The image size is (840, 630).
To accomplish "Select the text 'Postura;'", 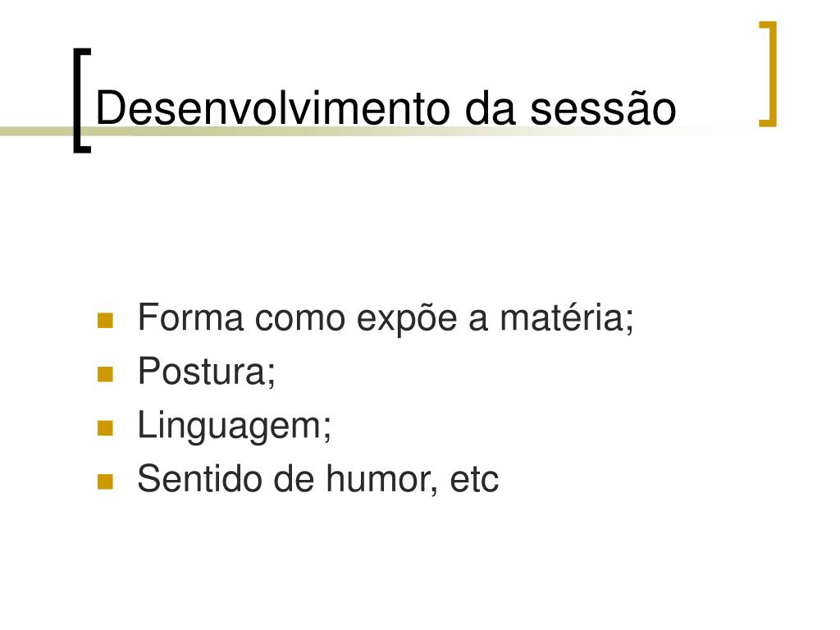I will pyautogui.click(x=207, y=371).
